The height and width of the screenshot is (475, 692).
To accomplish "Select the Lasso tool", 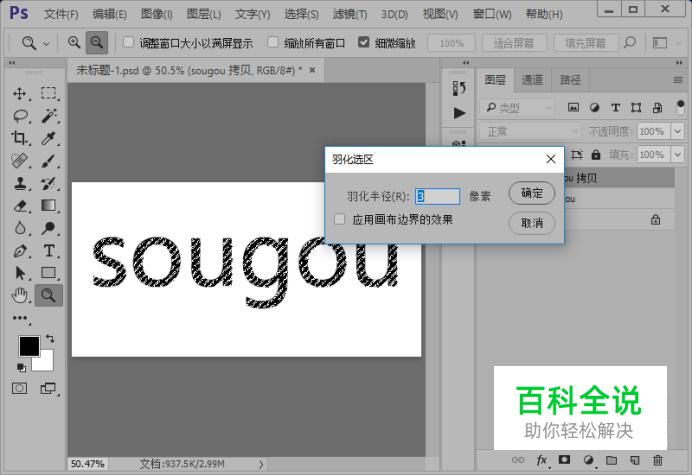I will pos(20,116).
